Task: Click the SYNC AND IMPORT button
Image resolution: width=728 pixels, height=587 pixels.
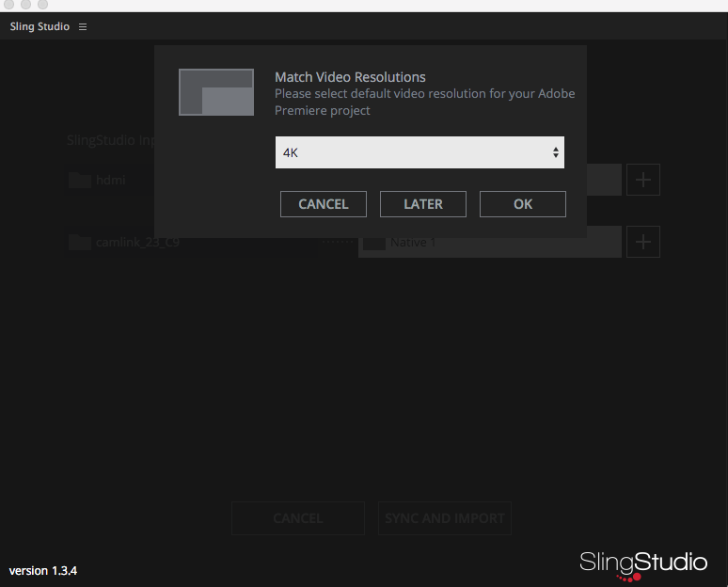Action: pyautogui.click(x=445, y=518)
